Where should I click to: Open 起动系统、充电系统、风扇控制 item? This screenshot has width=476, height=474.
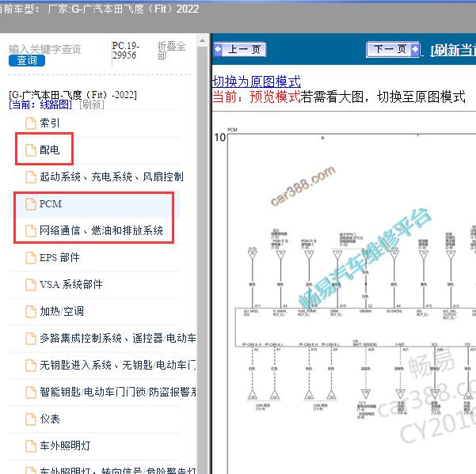click(112, 176)
